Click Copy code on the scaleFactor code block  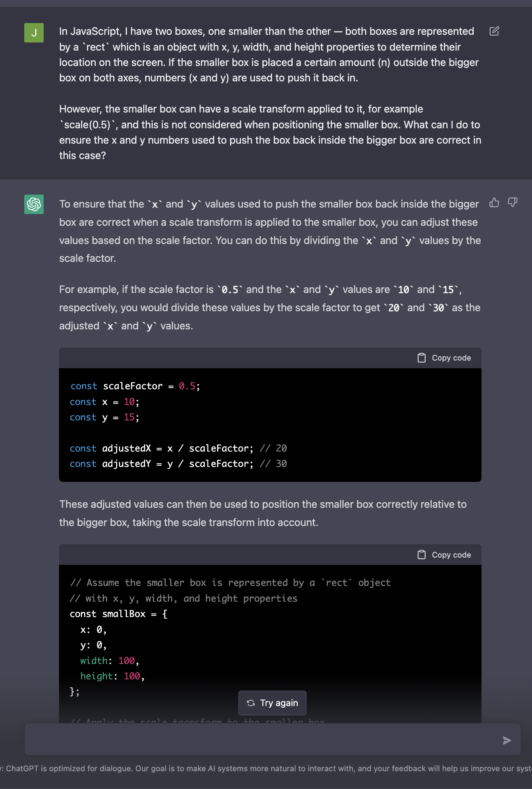coord(451,358)
